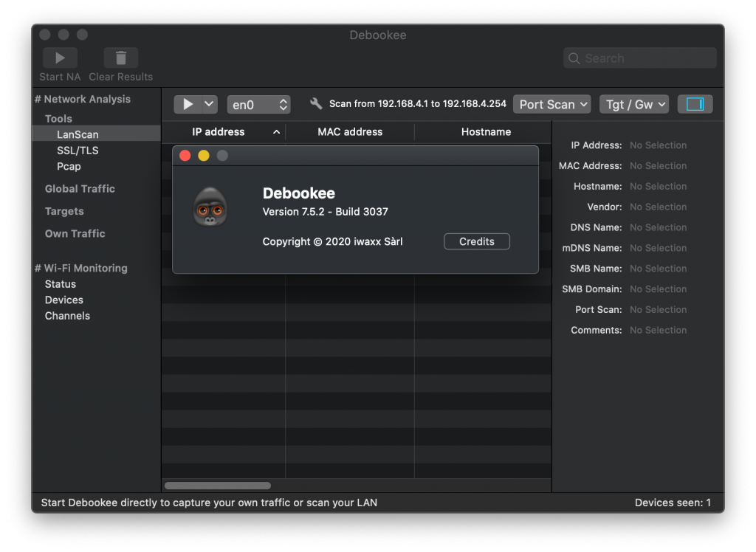The image size is (756, 552).
Task: Minimize the About Debookee dialog
Action: (x=204, y=156)
